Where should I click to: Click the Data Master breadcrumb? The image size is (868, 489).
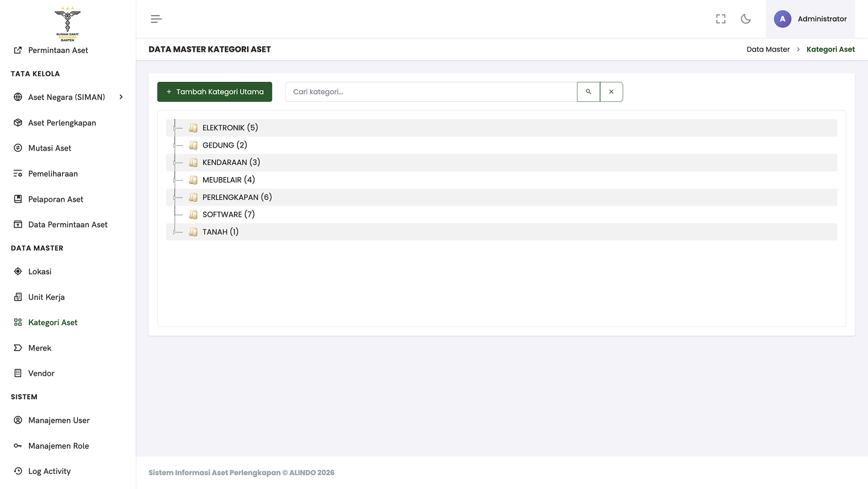(x=768, y=49)
